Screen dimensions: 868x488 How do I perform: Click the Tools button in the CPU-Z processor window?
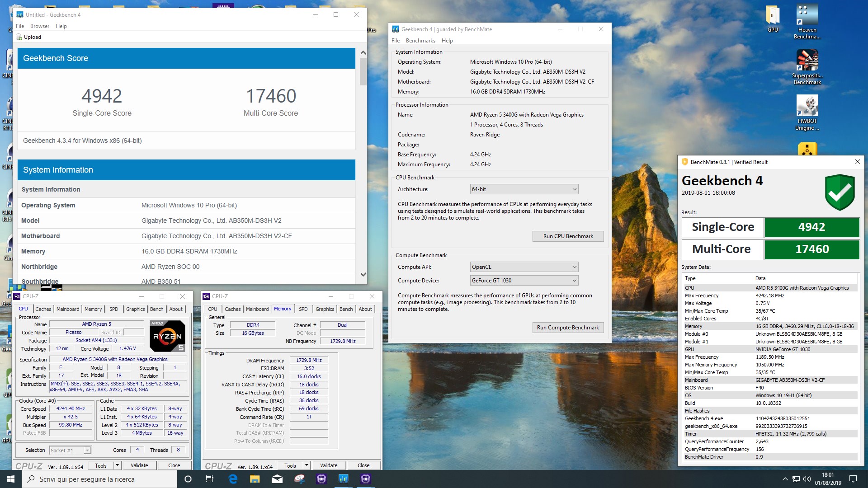[x=101, y=465]
